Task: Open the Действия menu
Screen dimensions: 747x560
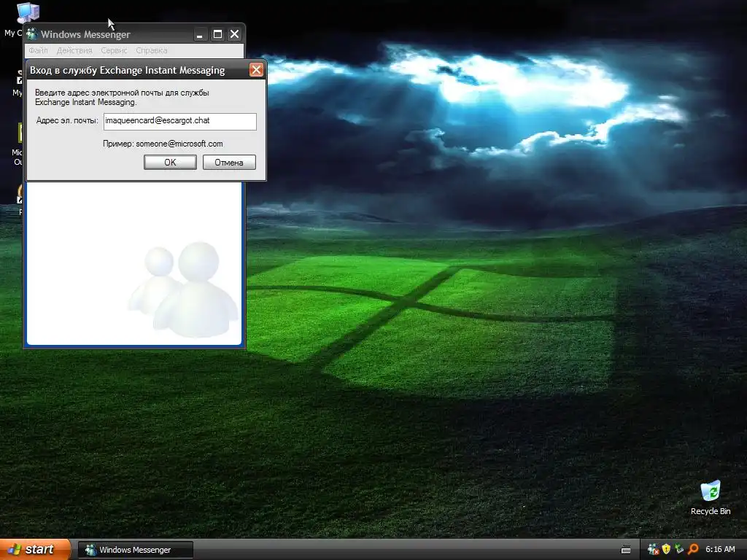Action: coord(74,50)
